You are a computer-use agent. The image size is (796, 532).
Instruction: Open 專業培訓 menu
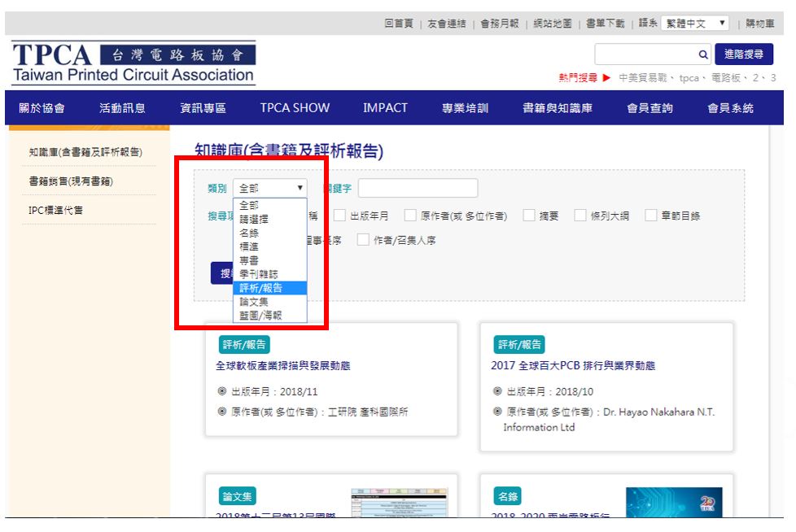pos(465,107)
